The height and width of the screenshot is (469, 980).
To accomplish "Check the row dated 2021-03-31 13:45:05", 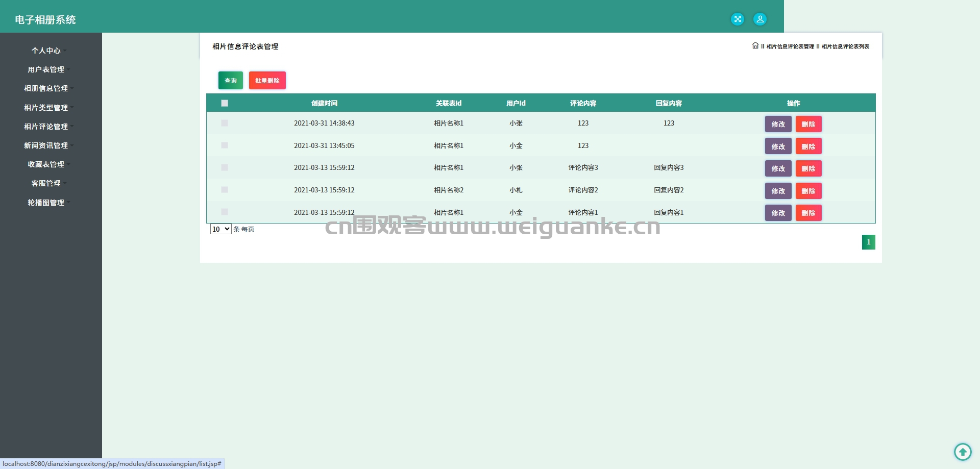I will tap(225, 145).
